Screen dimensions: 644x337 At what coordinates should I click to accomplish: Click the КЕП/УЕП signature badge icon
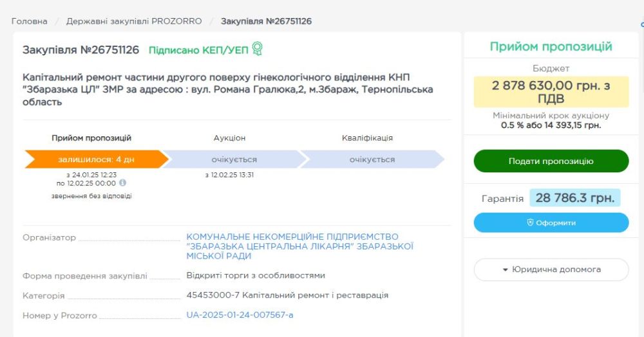[258, 50]
